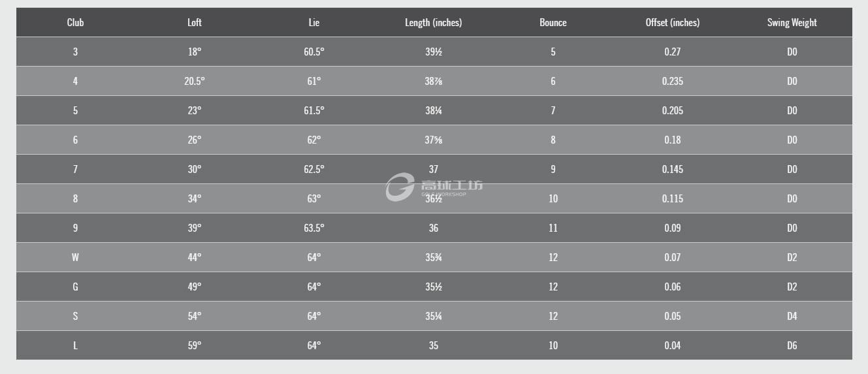Click the D4 swing weight cell
868x374 pixels.
pos(792,316)
